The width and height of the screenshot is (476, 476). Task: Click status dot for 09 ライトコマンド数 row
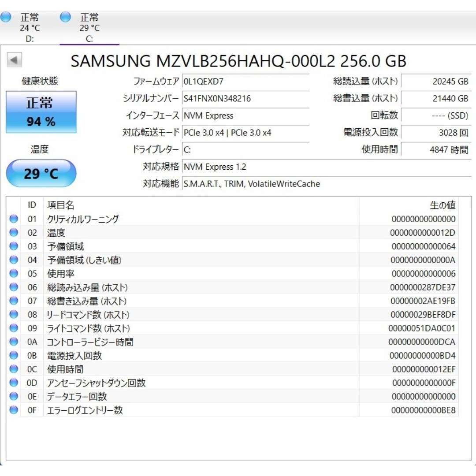(14, 328)
